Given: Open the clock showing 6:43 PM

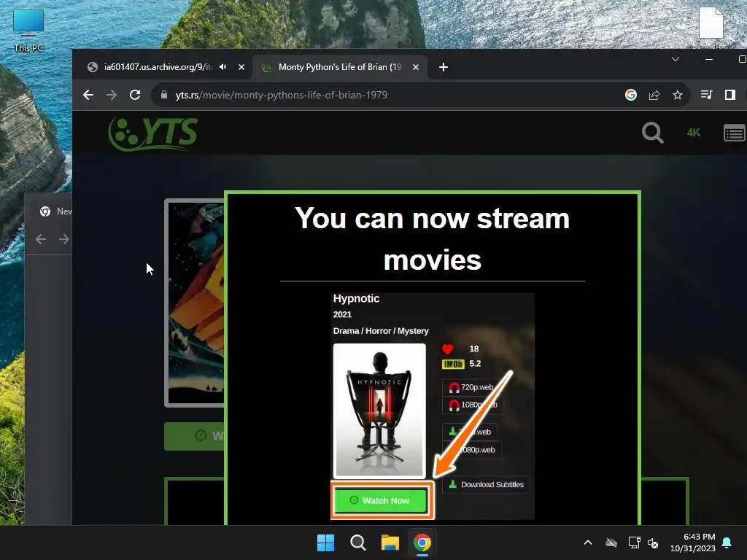Looking at the screenshot, I should [693, 542].
